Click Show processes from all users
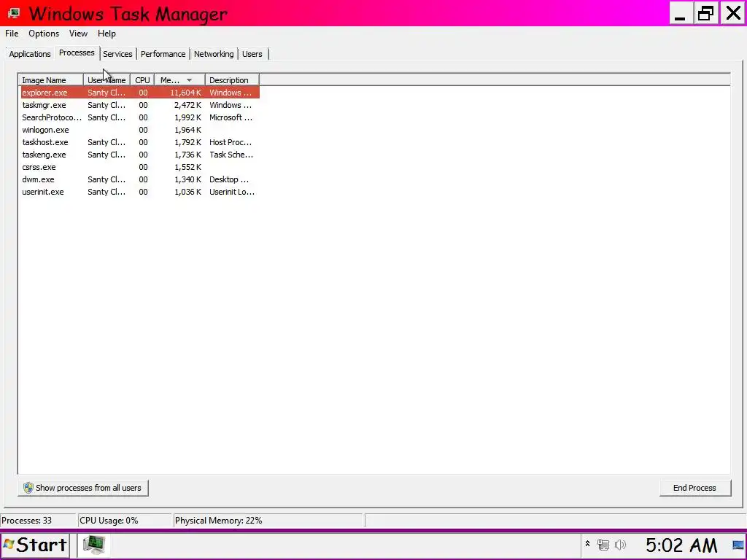This screenshot has height=560, width=747. (x=83, y=488)
